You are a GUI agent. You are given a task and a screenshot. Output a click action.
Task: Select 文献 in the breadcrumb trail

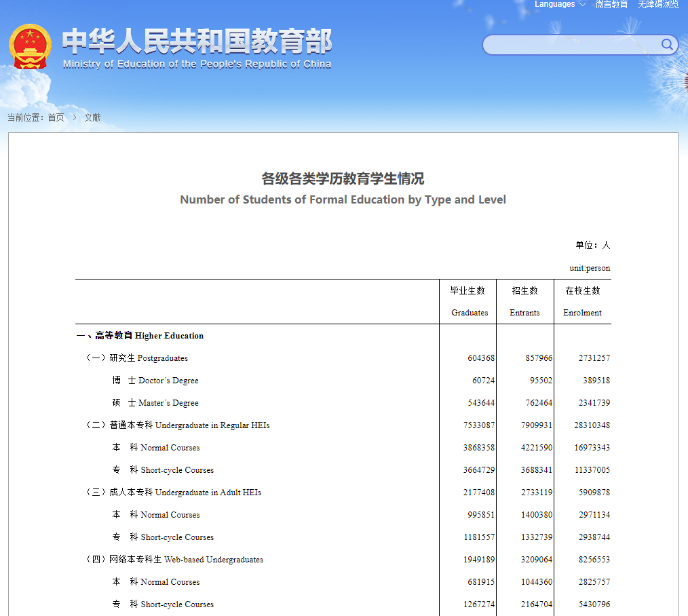pos(92,117)
